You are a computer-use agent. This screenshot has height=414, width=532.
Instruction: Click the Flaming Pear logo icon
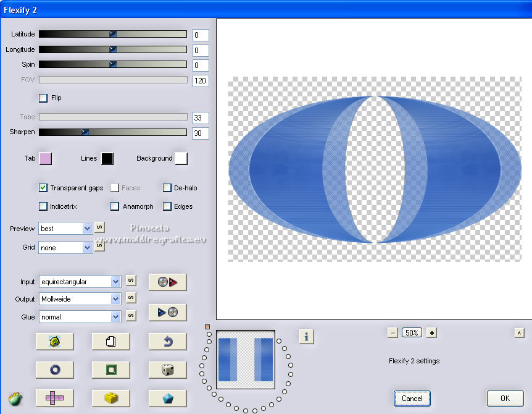click(x=15, y=399)
